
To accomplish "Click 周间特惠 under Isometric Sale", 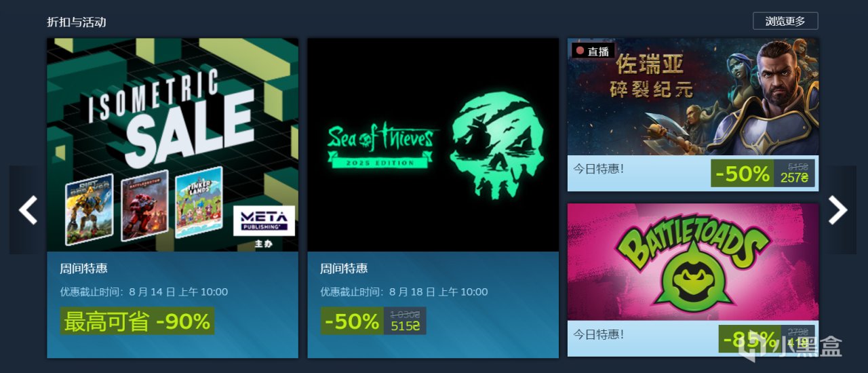I will coord(83,269).
